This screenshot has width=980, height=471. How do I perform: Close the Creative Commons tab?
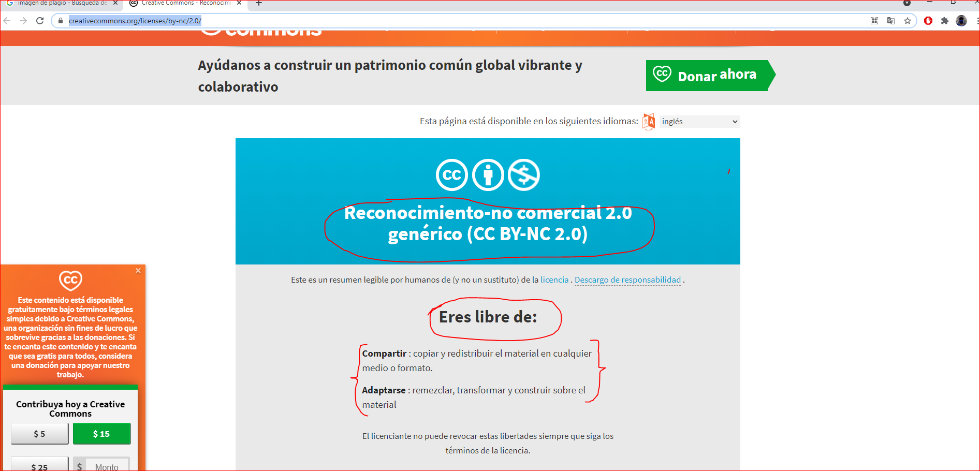(239, 3)
